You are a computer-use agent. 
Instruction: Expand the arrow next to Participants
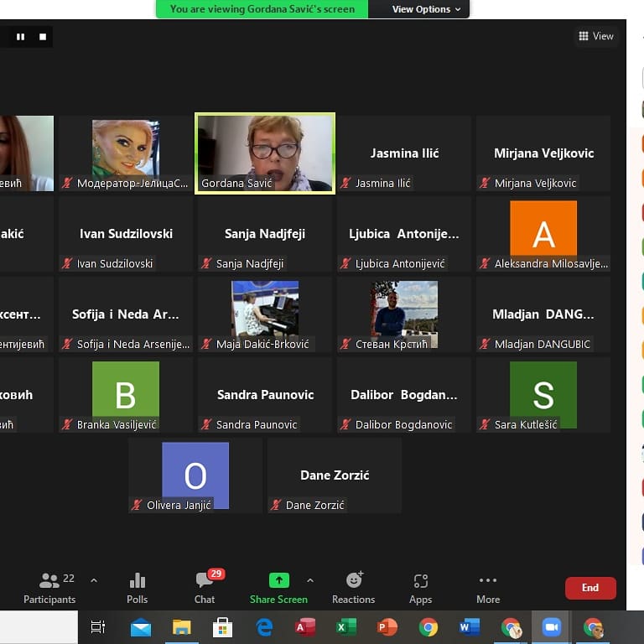point(94,580)
